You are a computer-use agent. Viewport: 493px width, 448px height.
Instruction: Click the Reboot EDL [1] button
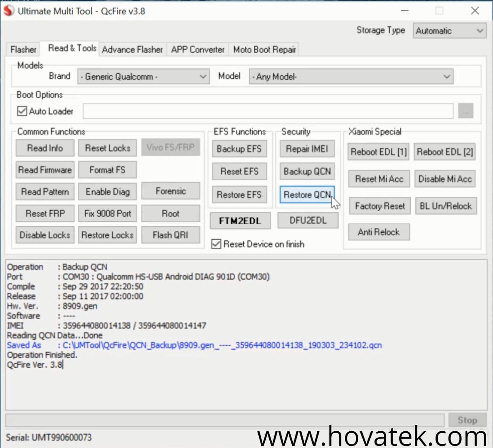(x=378, y=152)
